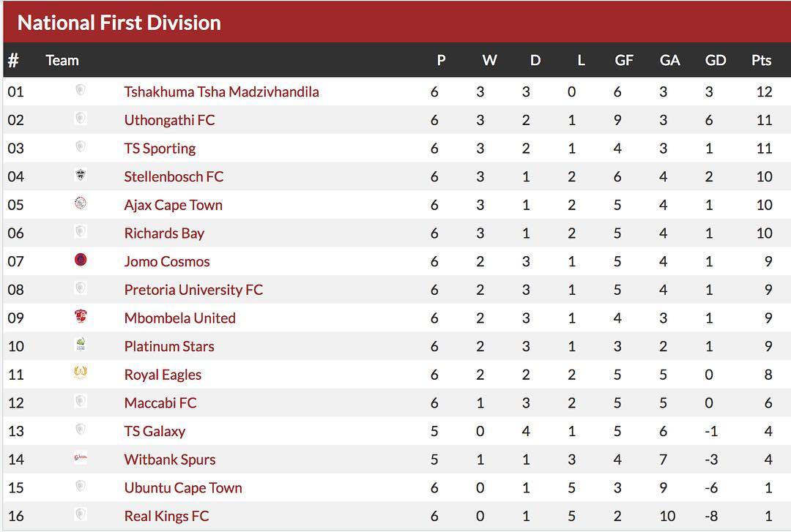Click the Real Kings FC link

click(166, 517)
